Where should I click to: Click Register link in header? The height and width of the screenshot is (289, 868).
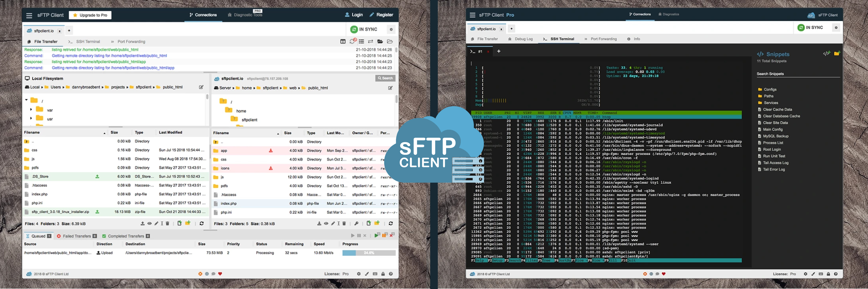(x=381, y=15)
